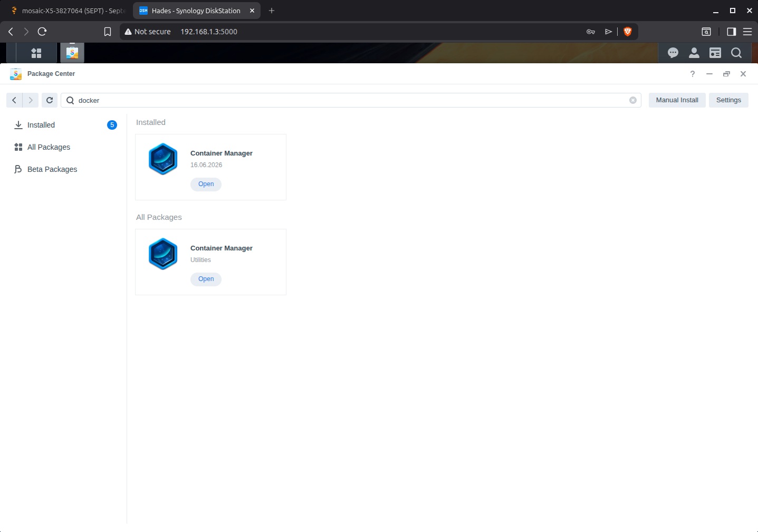Image resolution: width=758 pixels, height=532 pixels.
Task: Click the browser address bar URL
Action: point(209,32)
